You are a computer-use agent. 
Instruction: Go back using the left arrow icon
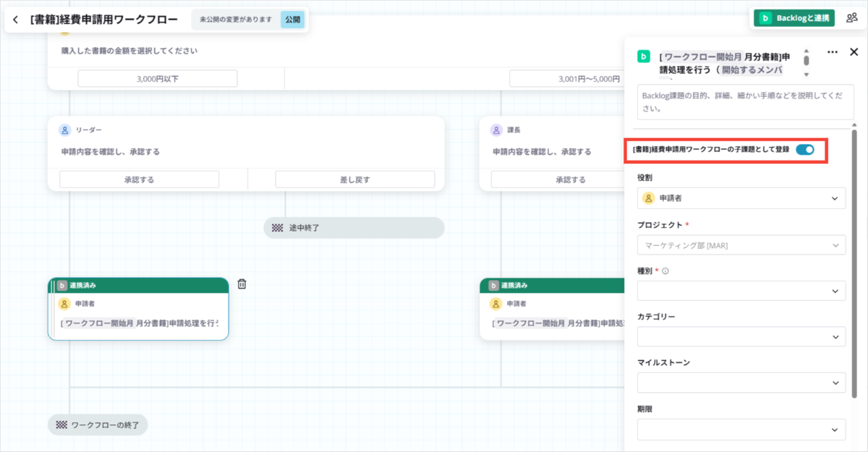coord(16,20)
